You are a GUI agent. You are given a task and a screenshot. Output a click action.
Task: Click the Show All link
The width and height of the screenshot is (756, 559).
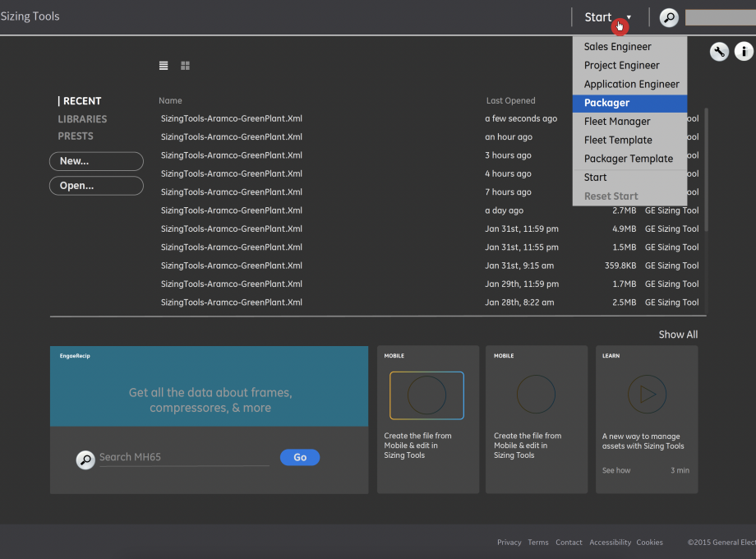[x=678, y=335]
